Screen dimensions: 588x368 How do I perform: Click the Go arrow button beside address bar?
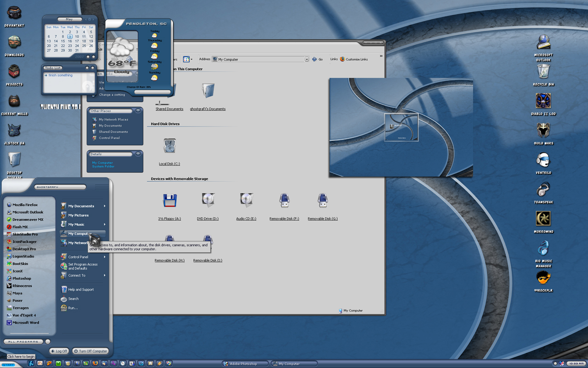pos(317,59)
